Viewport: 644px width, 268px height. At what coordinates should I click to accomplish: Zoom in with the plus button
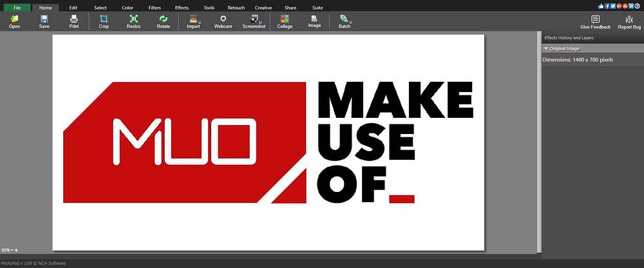pos(17,250)
